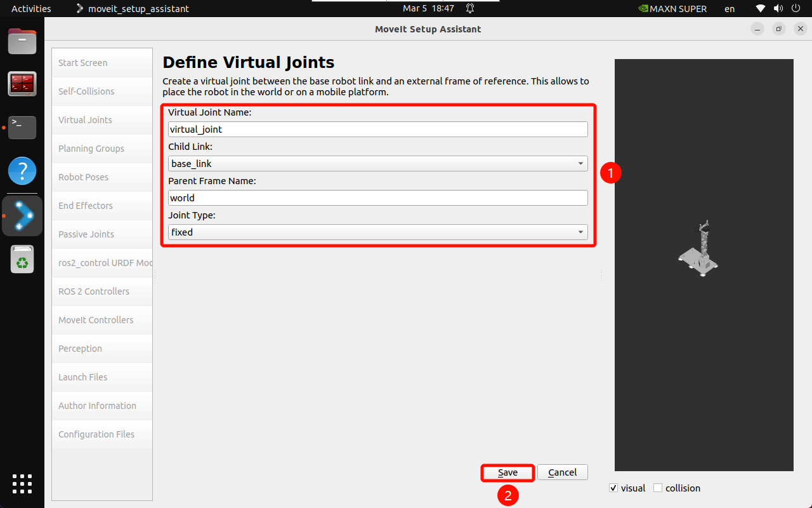The image size is (812, 508).
Task: Open the Joint Type fixed dropdown
Action: [378, 232]
